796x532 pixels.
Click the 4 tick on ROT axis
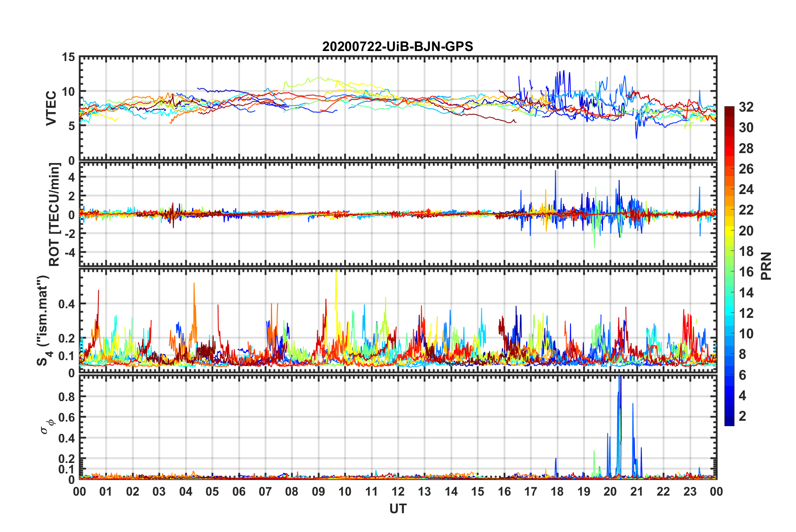(72, 177)
